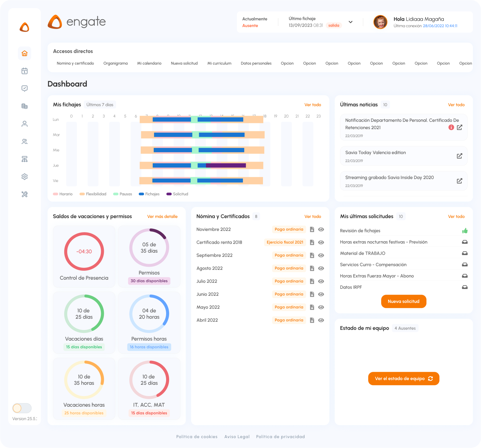Open the calendar icon in sidebar
This screenshot has height=448, width=481.
coord(24,71)
